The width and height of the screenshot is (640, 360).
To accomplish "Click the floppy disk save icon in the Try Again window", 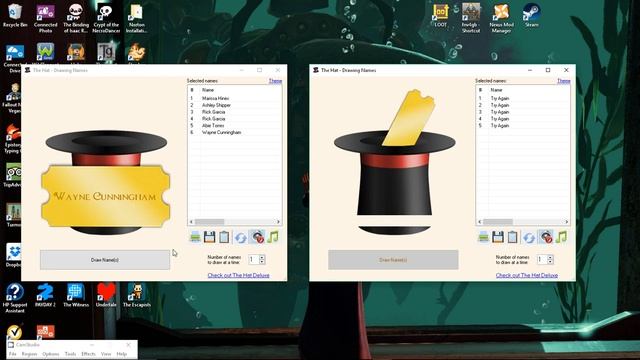I will point(498,237).
